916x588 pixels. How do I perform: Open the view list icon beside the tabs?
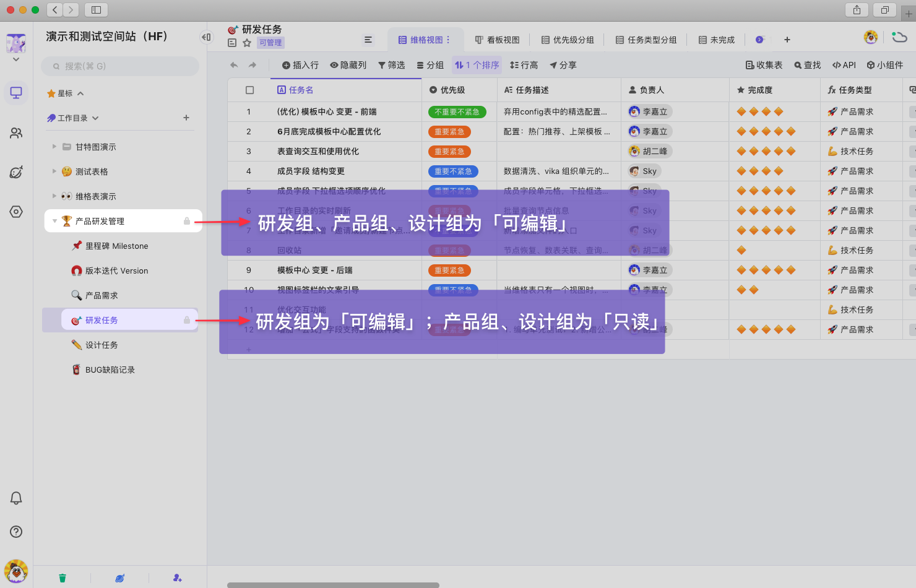[368, 40]
